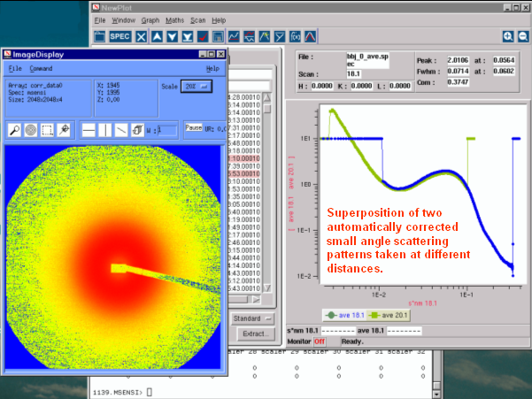Image resolution: width=532 pixels, height=399 pixels.
Task: Choose the horizontal line cut tool
Action: pos(89,130)
